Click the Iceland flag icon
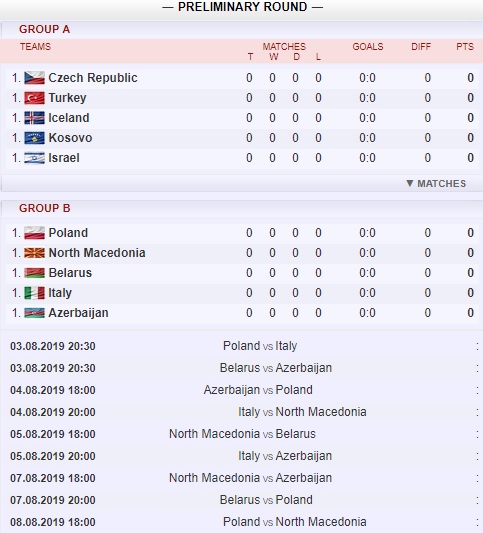 [x=34, y=118]
